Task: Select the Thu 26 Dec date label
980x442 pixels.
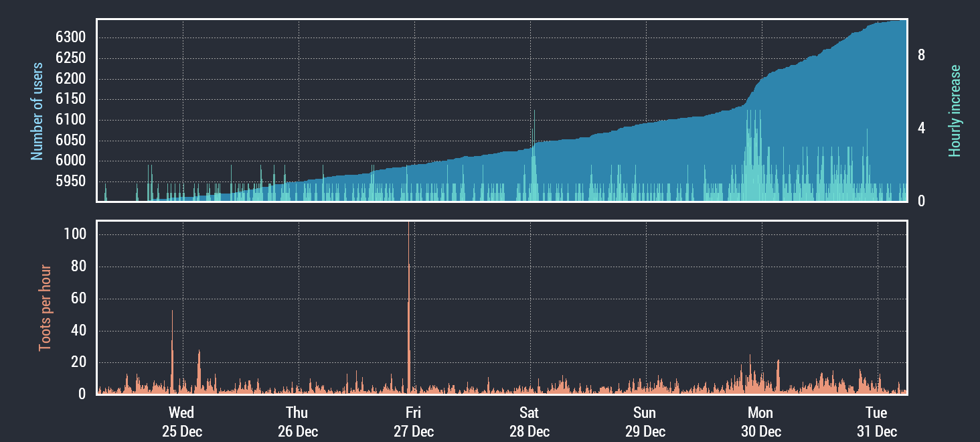Action: [297, 422]
